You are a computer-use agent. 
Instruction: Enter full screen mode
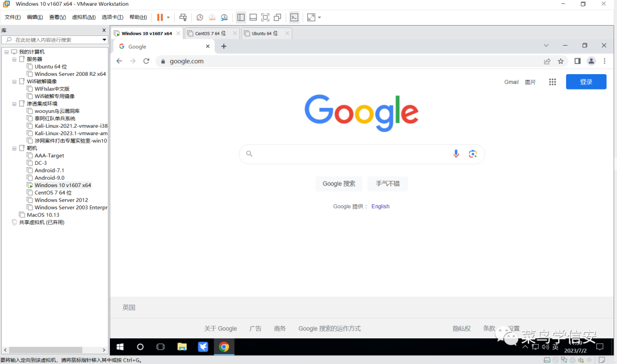(265, 17)
